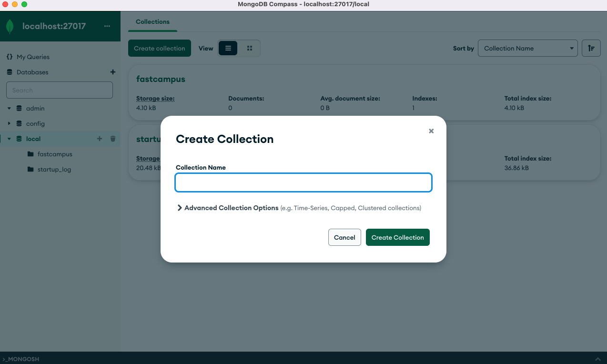Collapse the local database tree arrow

point(9,139)
